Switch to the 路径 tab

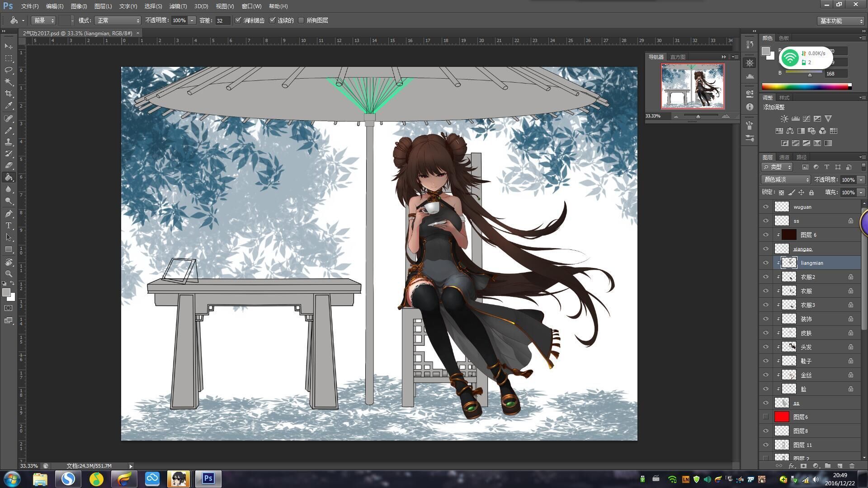pyautogui.click(x=802, y=157)
